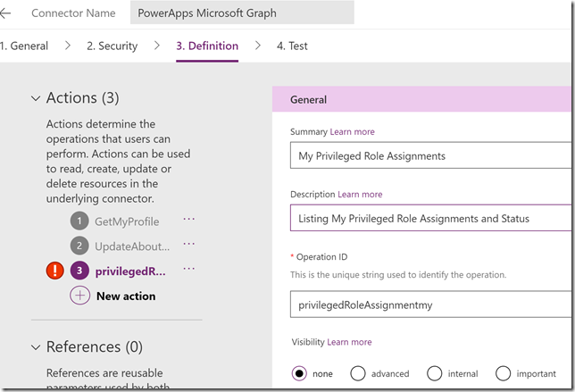Click the plus icon for New action
Screen dimensions: 575x392
click(80, 296)
